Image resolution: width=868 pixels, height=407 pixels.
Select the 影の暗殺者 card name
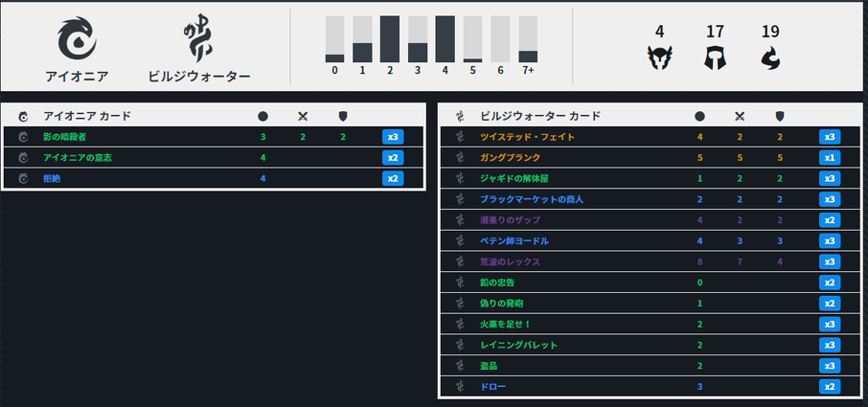(65, 137)
